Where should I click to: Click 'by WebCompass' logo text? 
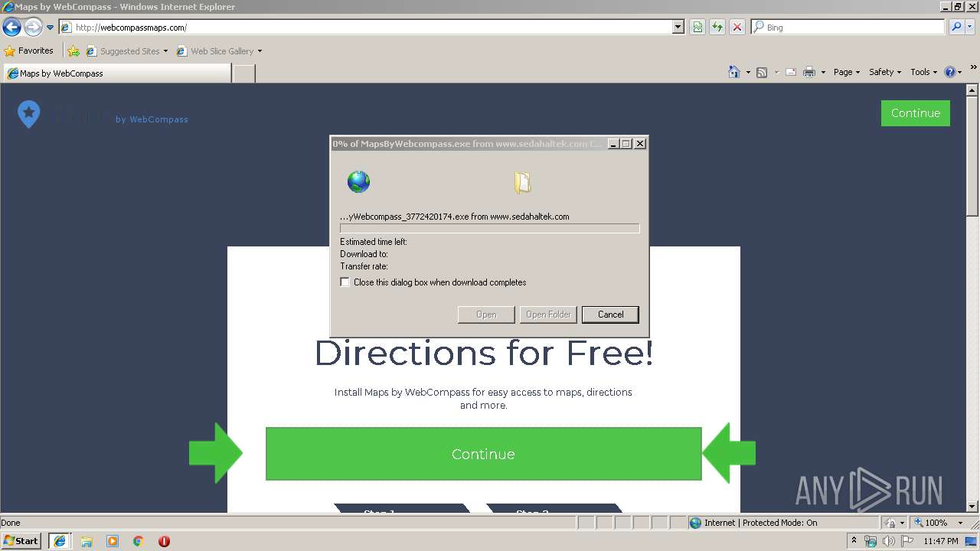click(x=152, y=119)
